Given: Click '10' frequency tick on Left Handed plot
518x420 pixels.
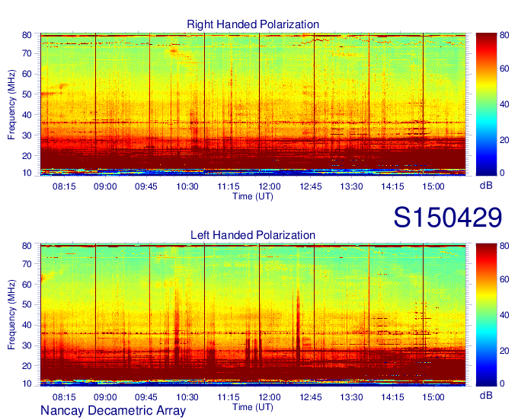Looking at the screenshot, I should (x=27, y=383).
